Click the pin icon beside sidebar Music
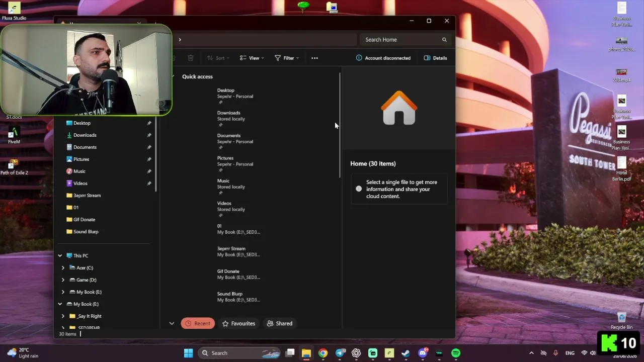 tap(149, 171)
